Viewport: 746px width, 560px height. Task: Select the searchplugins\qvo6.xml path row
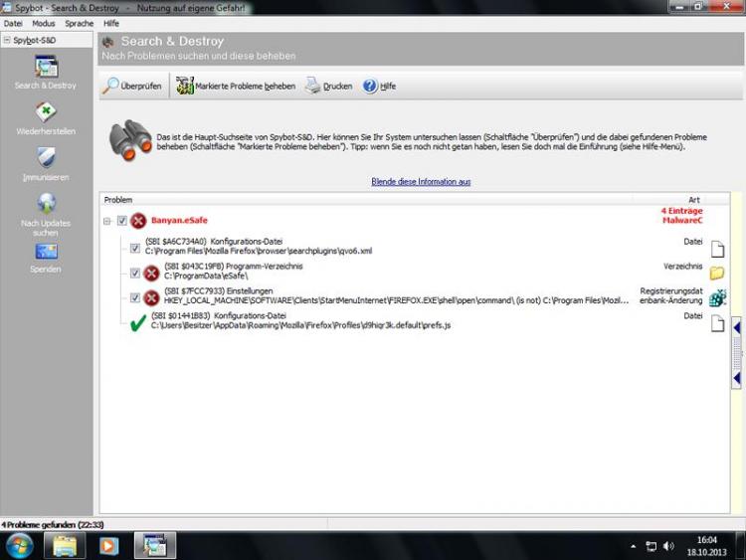259,251
